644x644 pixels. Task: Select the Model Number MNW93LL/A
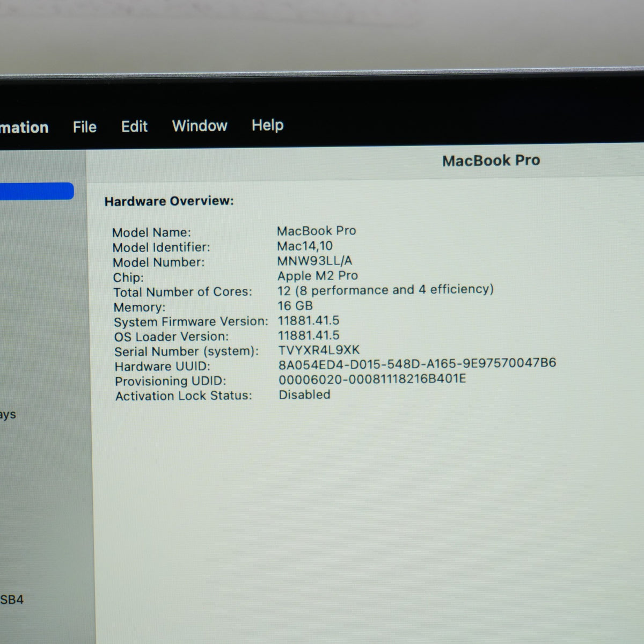click(314, 261)
